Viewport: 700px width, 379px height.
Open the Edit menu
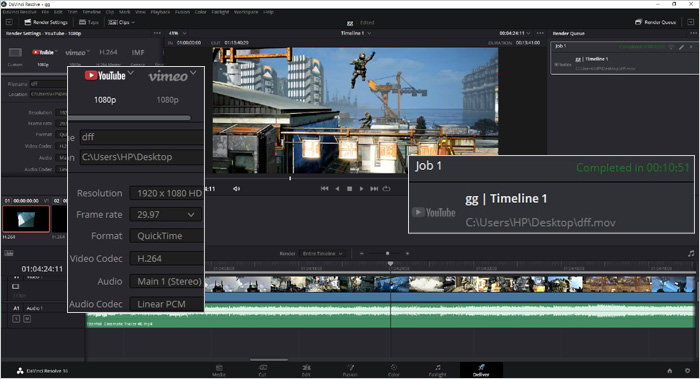(x=58, y=12)
